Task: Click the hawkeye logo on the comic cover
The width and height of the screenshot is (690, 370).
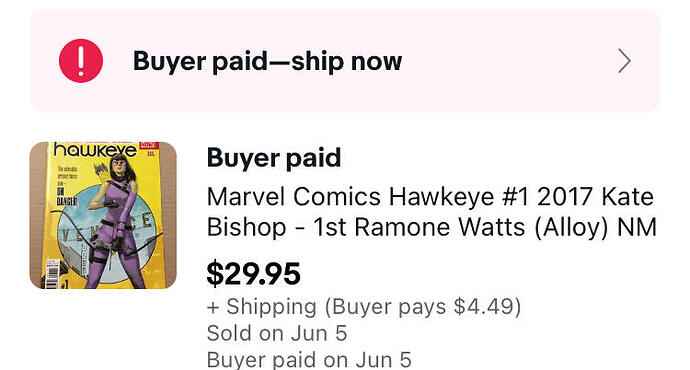Action: pyautogui.click(x=95, y=150)
